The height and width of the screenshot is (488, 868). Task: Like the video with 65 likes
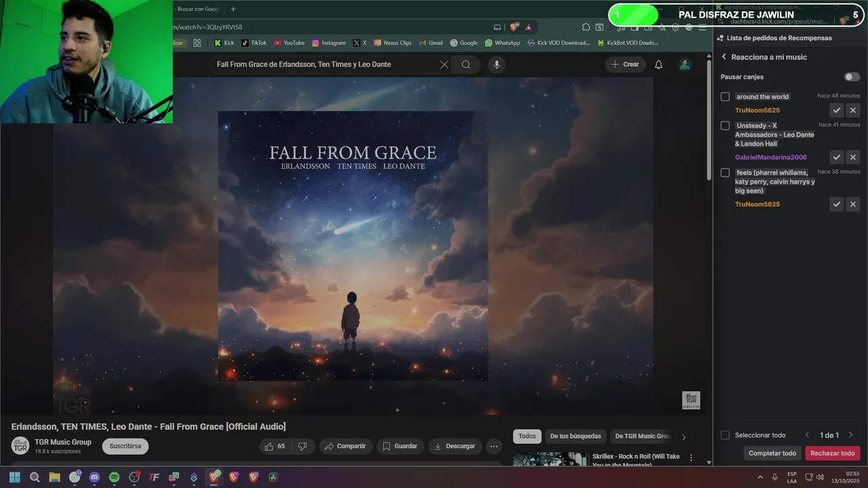(x=275, y=446)
